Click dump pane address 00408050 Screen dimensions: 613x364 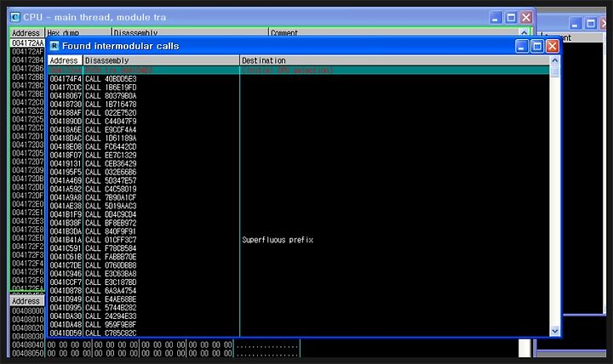(27, 353)
